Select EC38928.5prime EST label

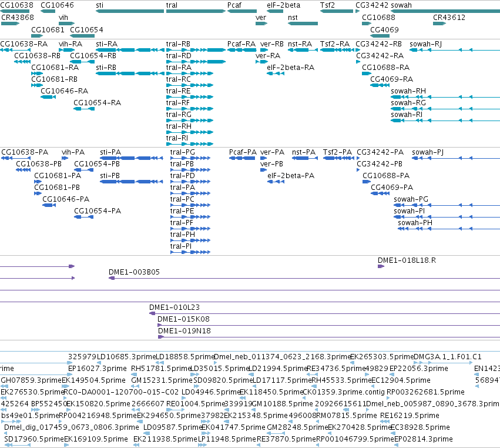click(x=420, y=427)
